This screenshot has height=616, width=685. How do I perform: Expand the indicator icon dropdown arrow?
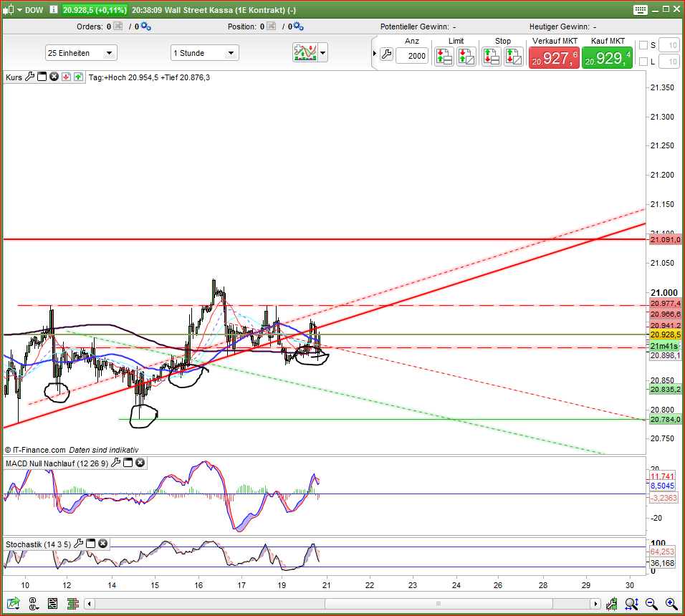323,53
